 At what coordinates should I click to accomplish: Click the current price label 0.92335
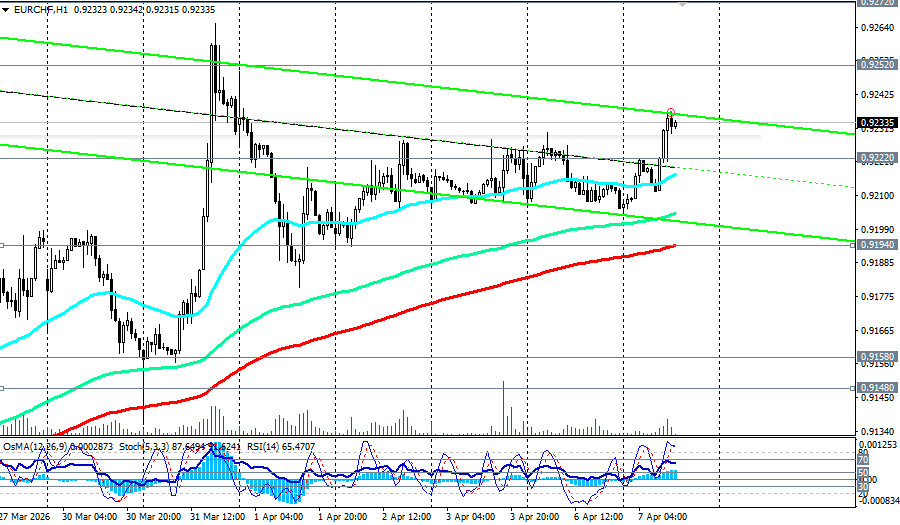pos(876,122)
